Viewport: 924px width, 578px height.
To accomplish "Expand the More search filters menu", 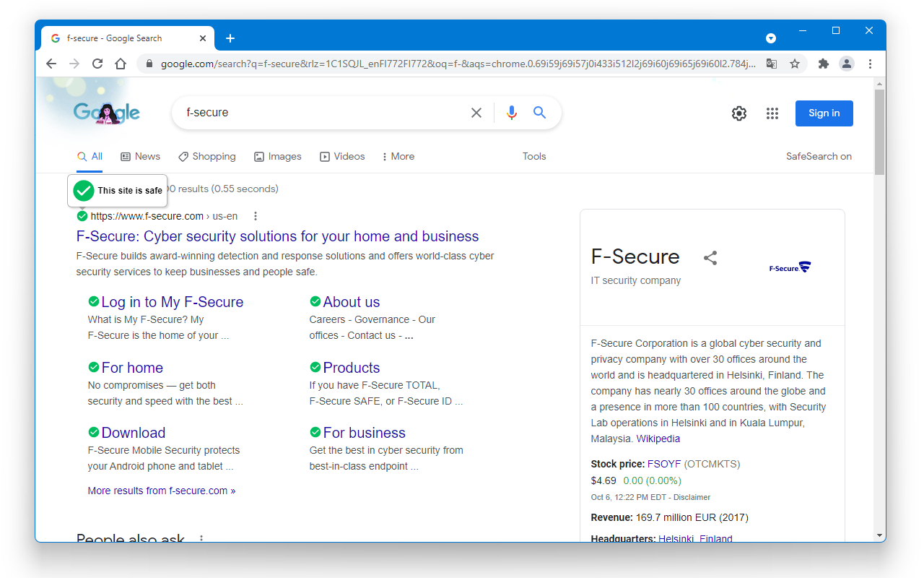I will pos(398,157).
